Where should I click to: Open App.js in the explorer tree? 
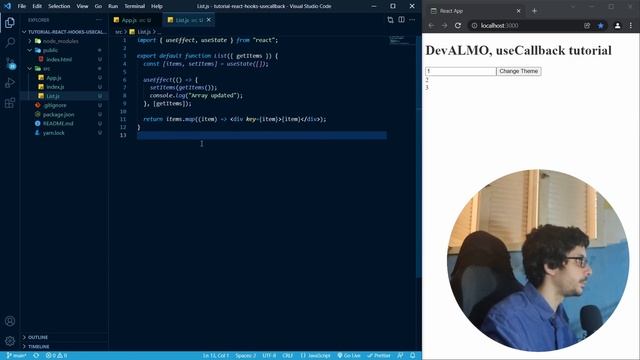pyautogui.click(x=53, y=78)
